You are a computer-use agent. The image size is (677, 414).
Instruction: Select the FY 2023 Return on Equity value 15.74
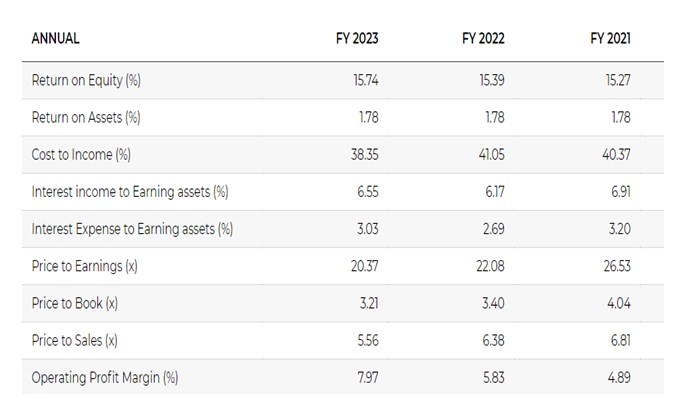tap(366, 80)
